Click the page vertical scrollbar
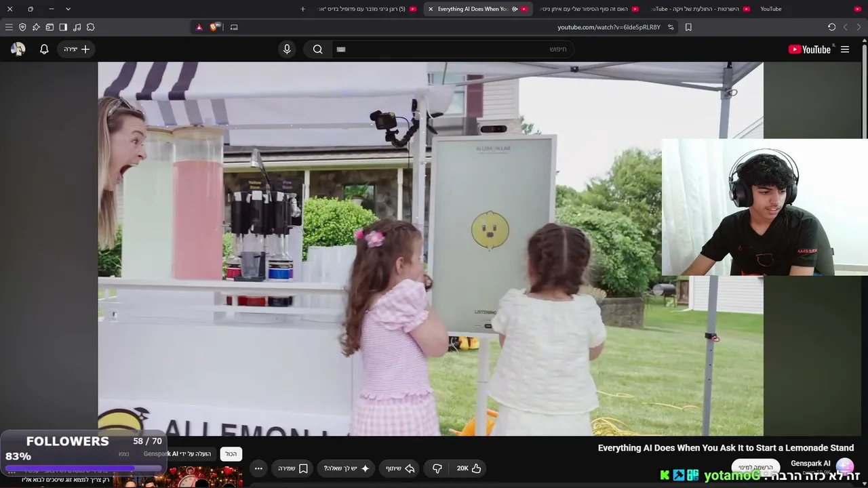868x488 pixels. click(865, 262)
